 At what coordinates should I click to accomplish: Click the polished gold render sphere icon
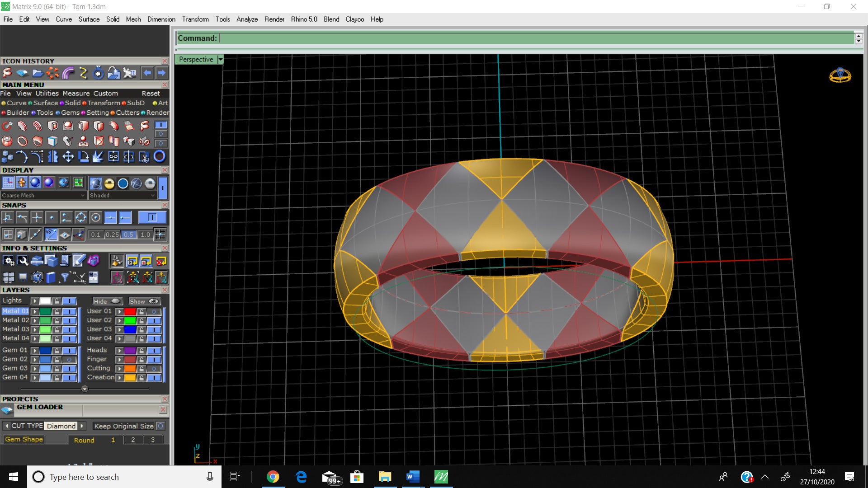(109, 183)
